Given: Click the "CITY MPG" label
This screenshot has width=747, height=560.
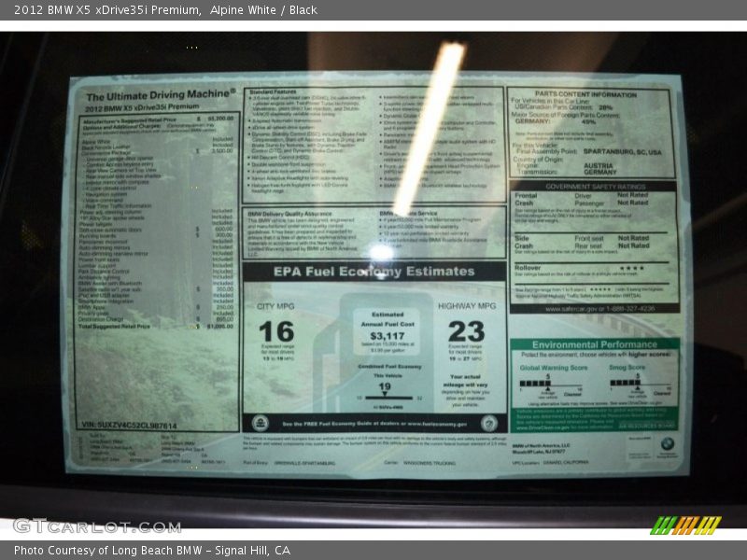Looking at the screenshot, I should (275, 306).
